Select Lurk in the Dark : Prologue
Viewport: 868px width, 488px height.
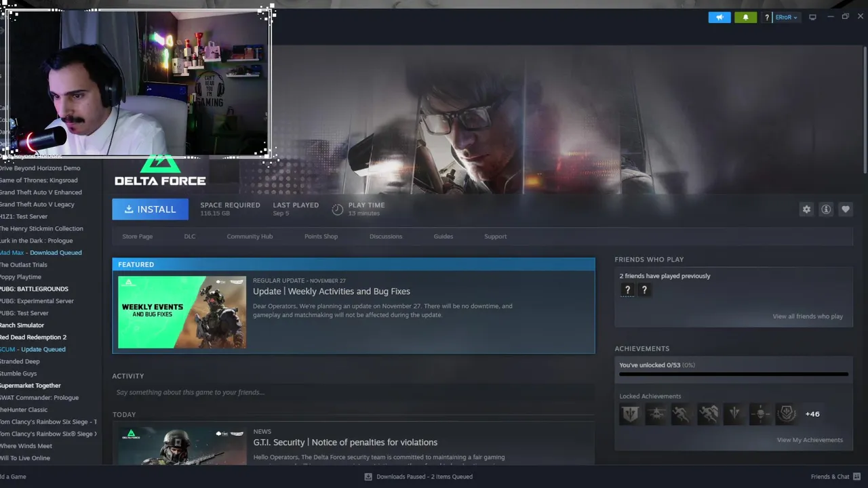click(36, 241)
